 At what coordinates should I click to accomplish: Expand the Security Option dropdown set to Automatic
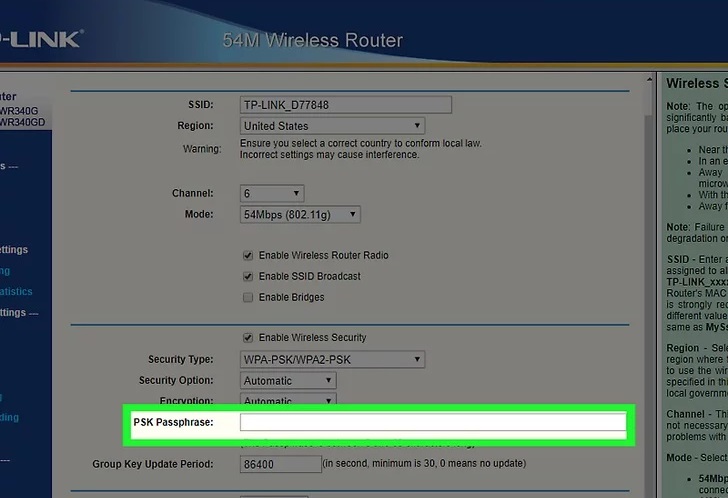click(288, 381)
